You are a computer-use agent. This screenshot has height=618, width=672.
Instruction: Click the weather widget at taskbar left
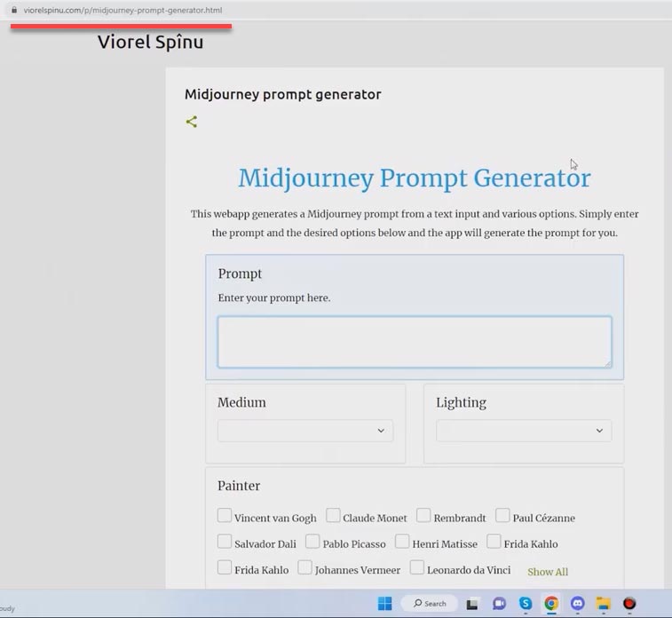[x=7, y=608]
